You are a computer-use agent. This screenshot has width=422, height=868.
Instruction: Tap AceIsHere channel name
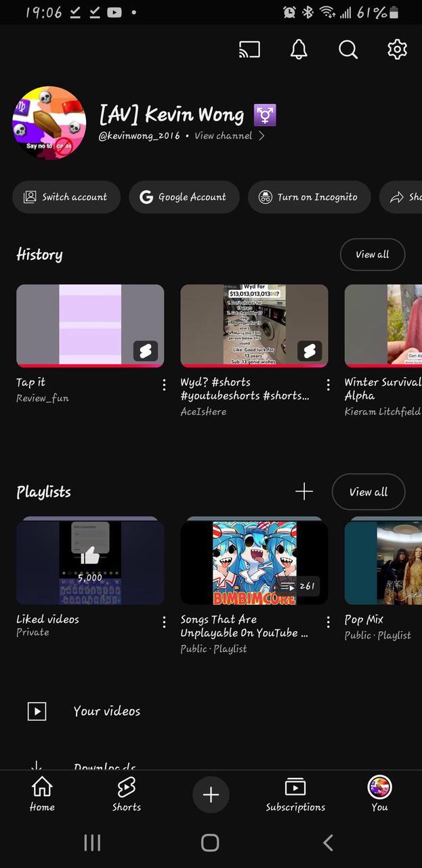(x=203, y=411)
